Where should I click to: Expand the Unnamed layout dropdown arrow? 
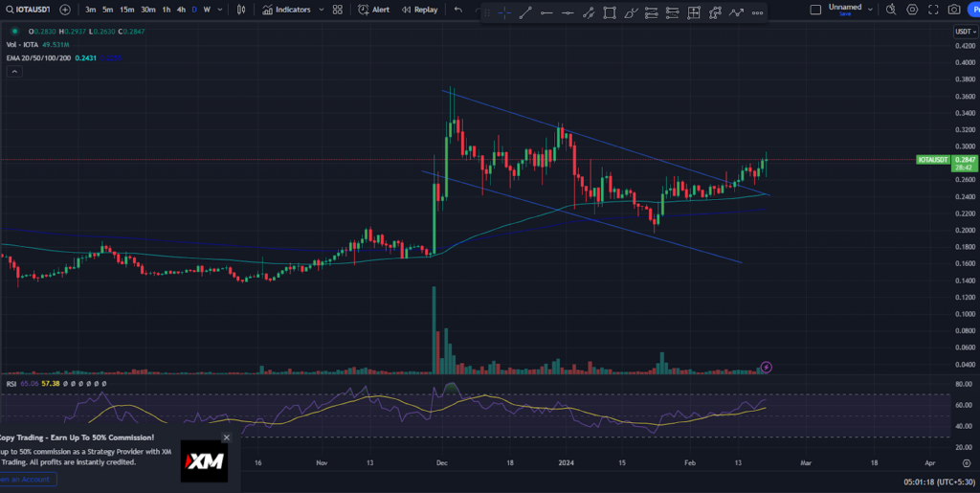(870, 10)
